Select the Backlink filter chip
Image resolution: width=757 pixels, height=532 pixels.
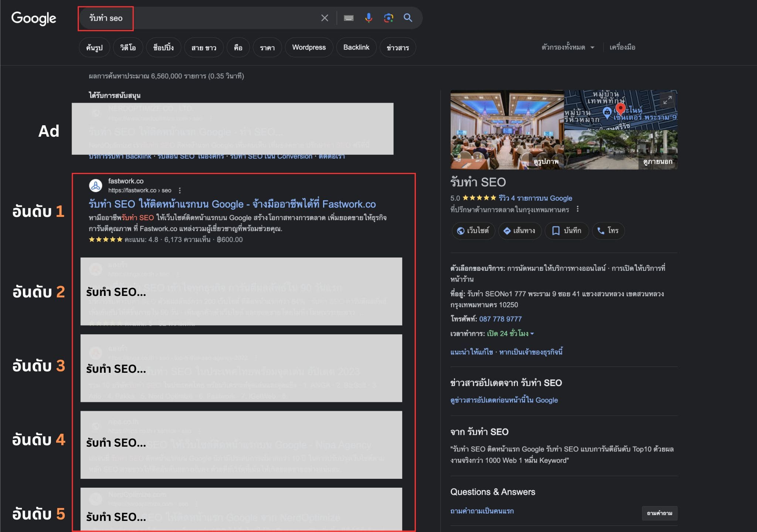[x=356, y=47]
